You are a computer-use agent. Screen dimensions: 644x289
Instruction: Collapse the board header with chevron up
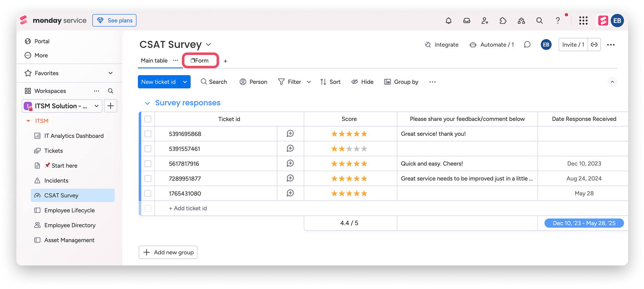tap(612, 82)
